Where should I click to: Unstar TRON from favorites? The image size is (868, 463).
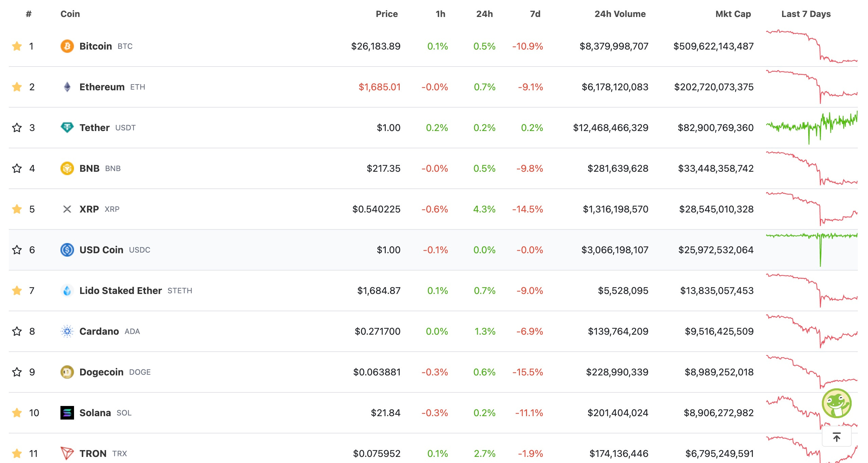(17, 453)
